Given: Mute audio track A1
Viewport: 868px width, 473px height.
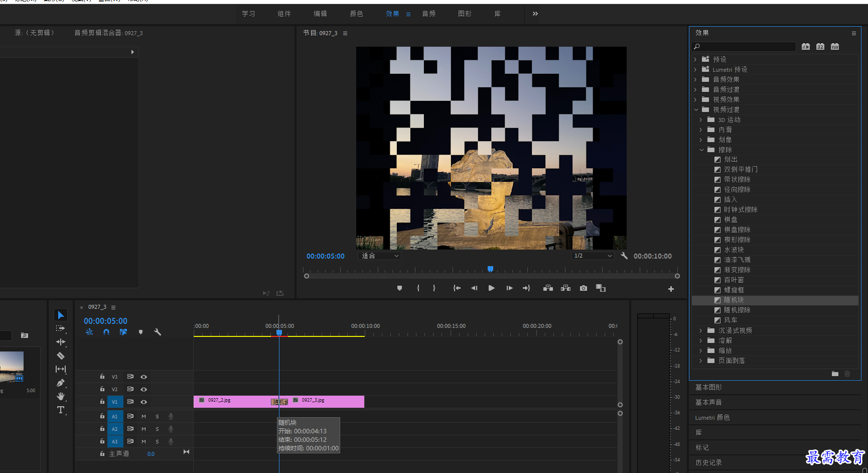Looking at the screenshot, I should tap(143, 416).
